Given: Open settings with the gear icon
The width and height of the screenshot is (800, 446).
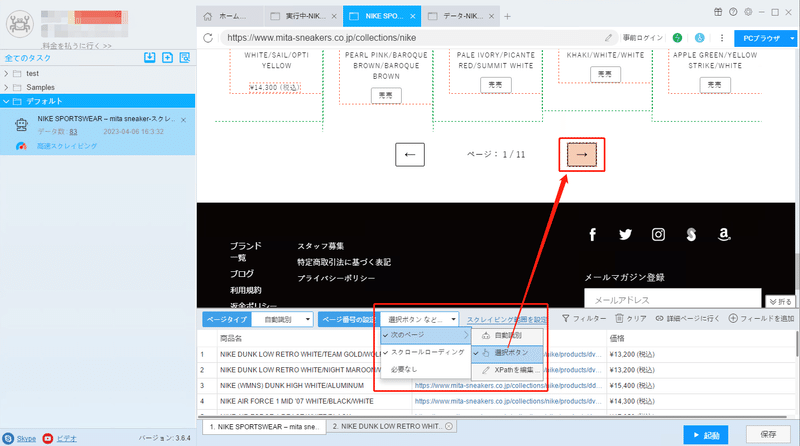Looking at the screenshot, I should tap(748, 12).
